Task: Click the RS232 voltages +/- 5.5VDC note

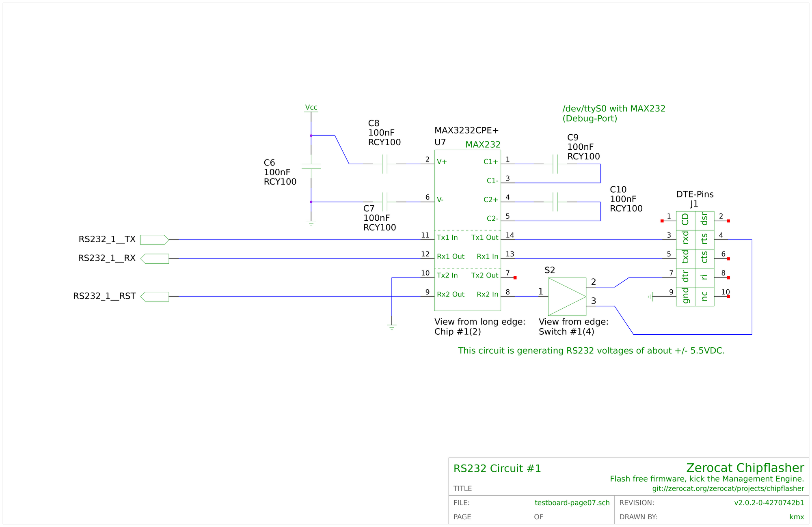Action: pyautogui.click(x=592, y=351)
